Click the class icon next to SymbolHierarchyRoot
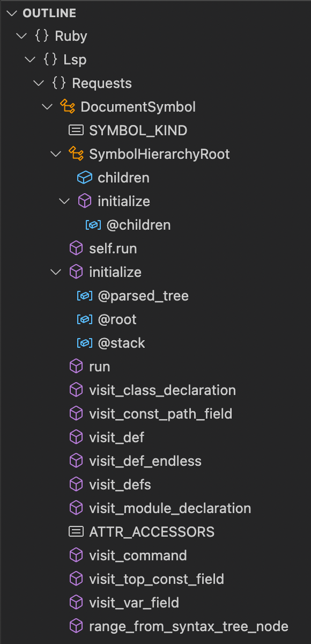The image size is (311, 644). (x=75, y=153)
